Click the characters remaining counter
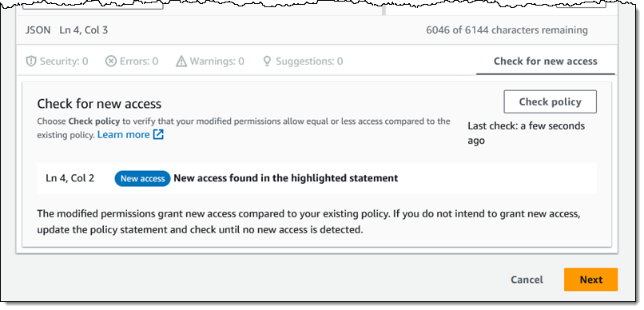The width and height of the screenshot is (644, 310). [507, 30]
